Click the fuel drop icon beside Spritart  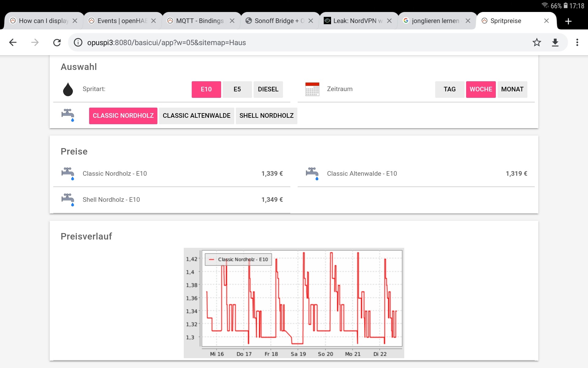coord(68,89)
